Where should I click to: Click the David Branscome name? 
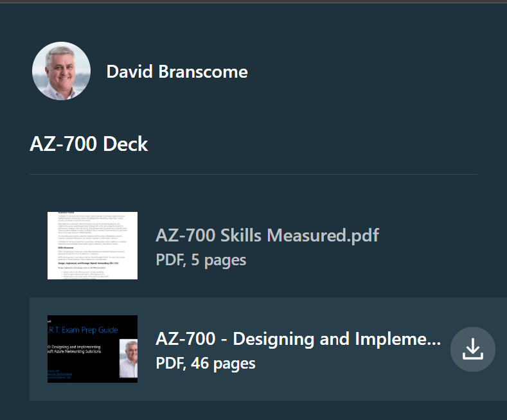tap(177, 71)
